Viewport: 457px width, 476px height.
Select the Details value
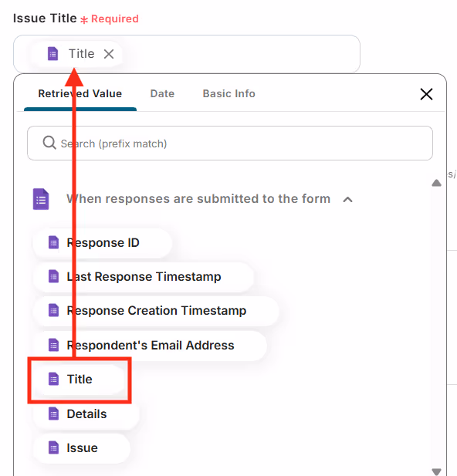pos(86,414)
